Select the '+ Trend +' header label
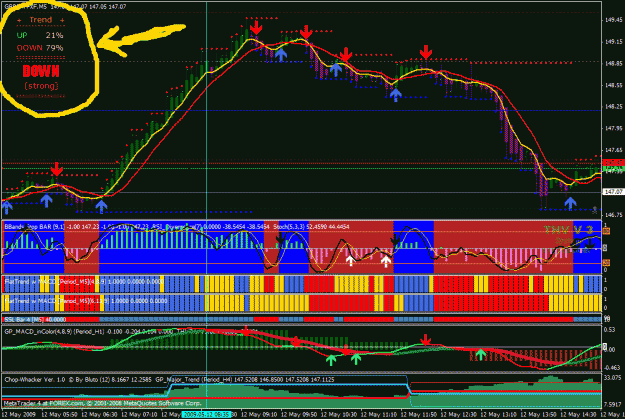 pyautogui.click(x=40, y=20)
